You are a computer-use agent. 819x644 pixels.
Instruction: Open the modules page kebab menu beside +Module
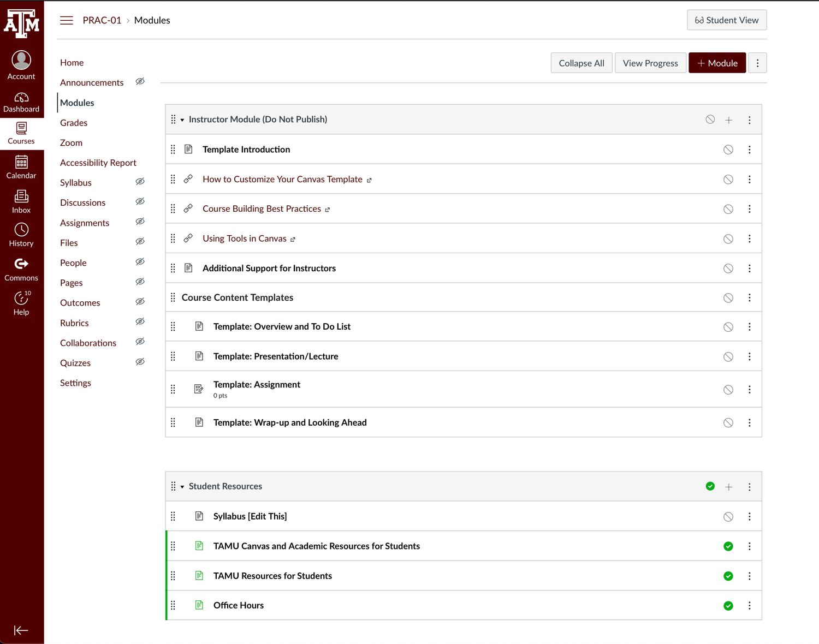tap(757, 63)
